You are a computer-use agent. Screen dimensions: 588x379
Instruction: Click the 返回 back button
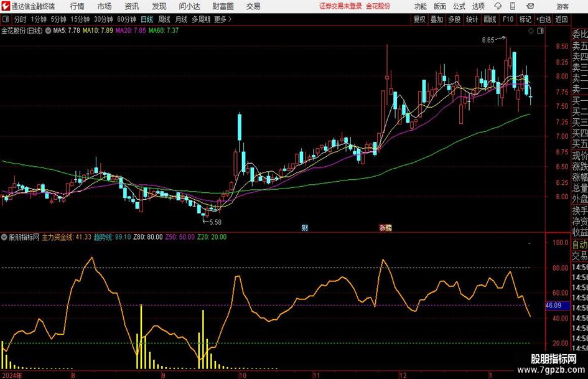[x=561, y=19]
